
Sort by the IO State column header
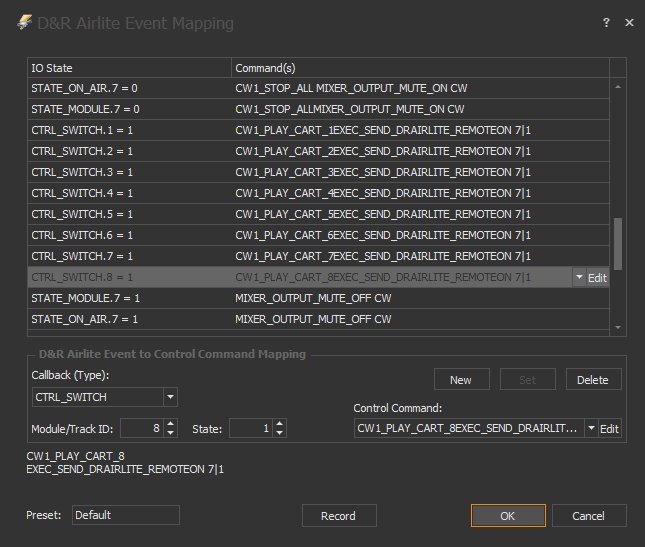tap(130, 68)
